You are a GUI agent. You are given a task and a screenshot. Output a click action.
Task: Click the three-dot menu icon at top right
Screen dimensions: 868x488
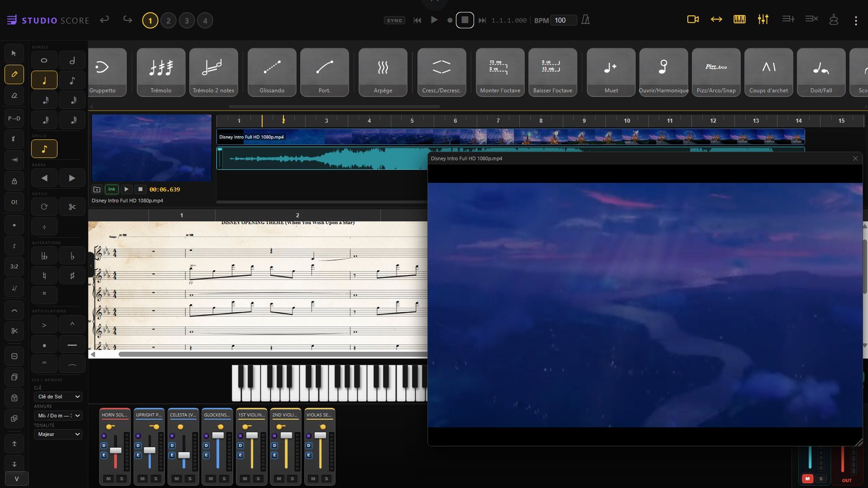pos(856,21)
